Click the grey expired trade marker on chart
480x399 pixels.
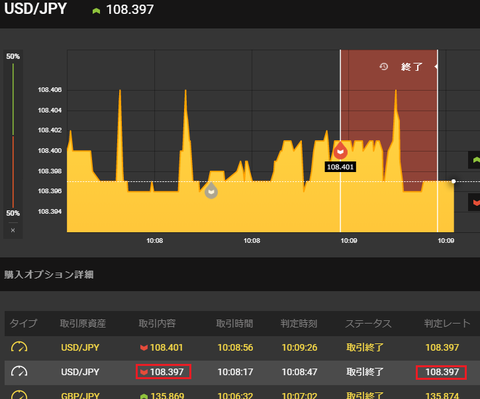[211, 191]
